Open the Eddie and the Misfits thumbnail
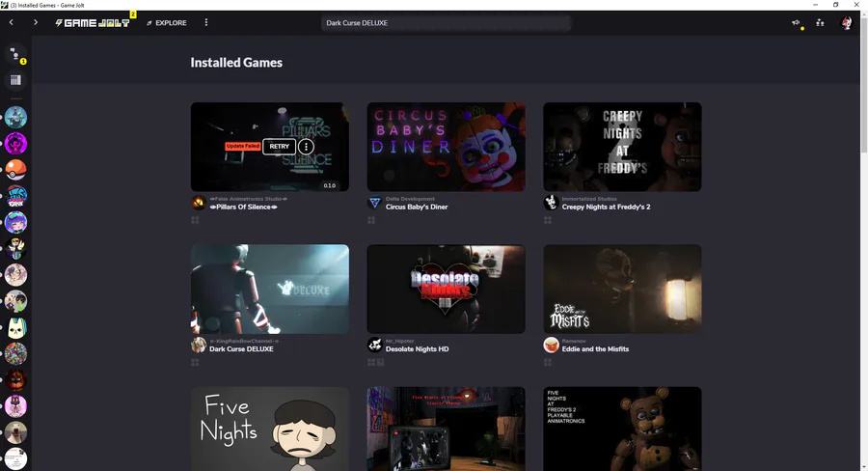This screenshot has height=471, width=868. tap(622, 290)
